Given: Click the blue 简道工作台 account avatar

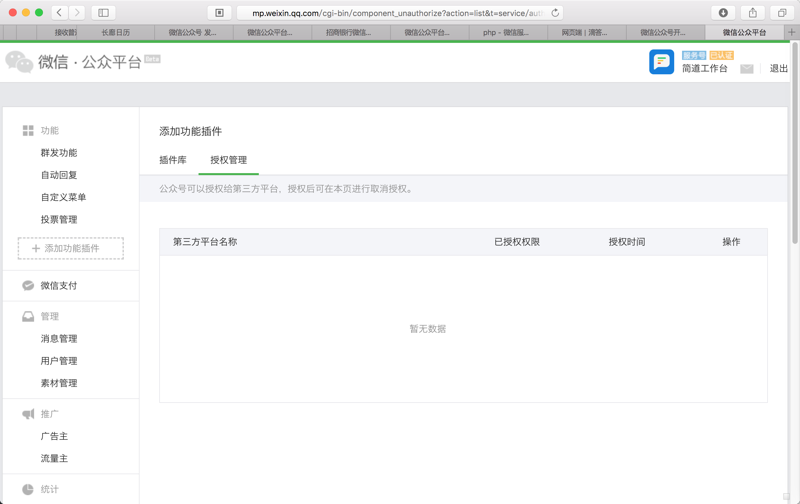Looking at the screenshot, I should (661, 62).
